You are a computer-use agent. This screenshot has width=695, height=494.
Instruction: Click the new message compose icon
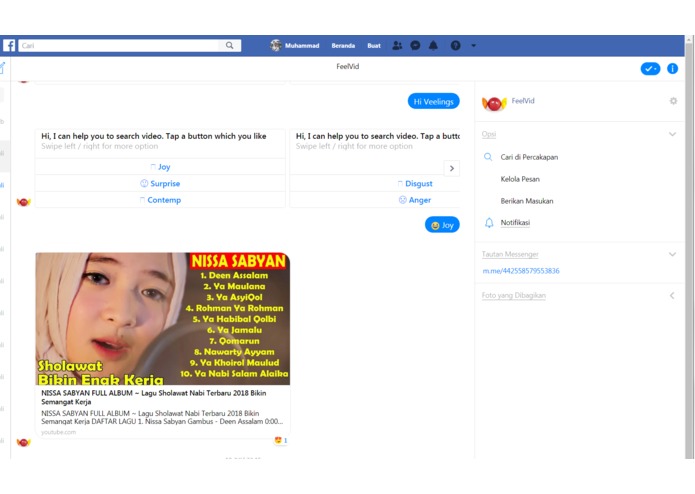[x=3, y=68]
